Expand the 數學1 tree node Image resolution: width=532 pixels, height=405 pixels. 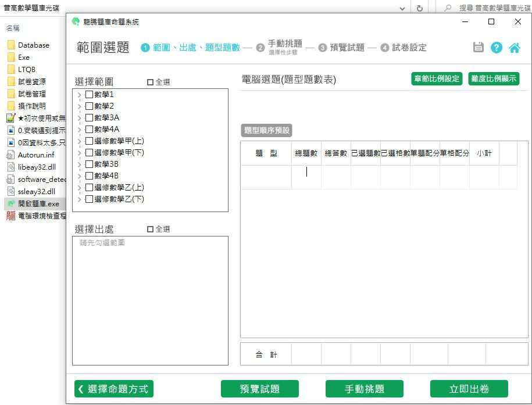[x=80, y=95]
